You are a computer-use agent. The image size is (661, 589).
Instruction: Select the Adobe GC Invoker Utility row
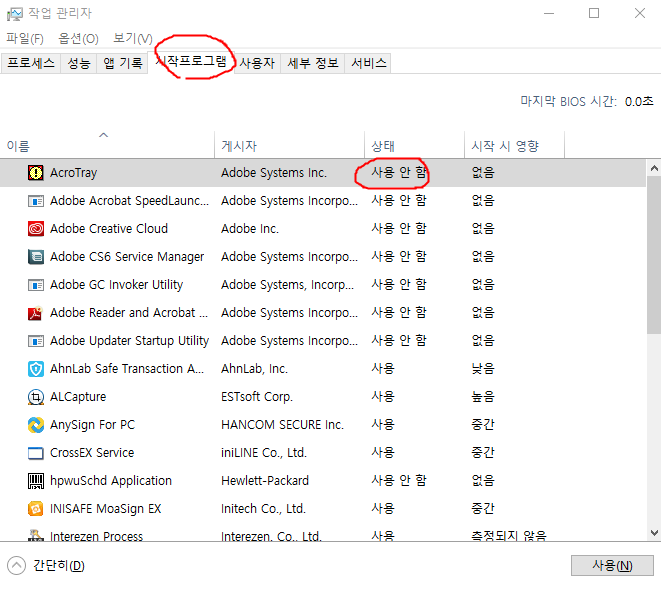322,285
